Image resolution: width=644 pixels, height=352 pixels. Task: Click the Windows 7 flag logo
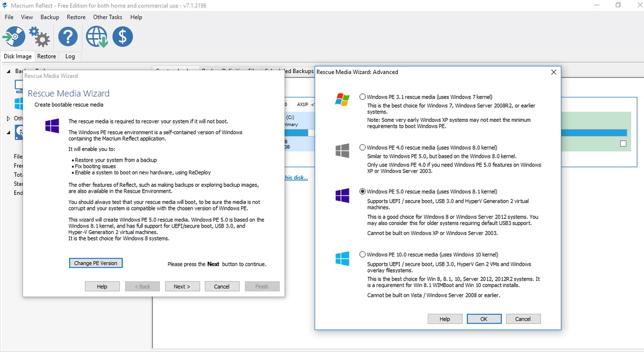coord(342,99)
